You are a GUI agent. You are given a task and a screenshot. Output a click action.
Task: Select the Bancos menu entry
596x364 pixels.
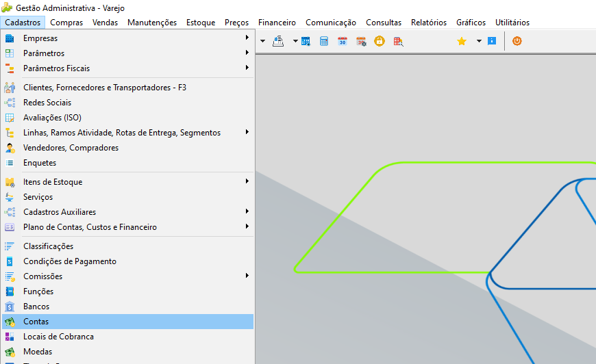(127, 307)
